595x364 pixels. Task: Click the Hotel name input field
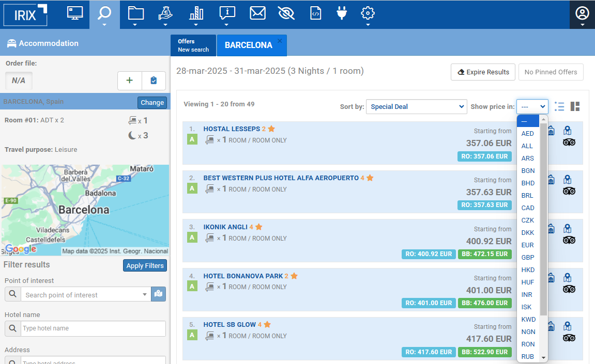pyautogui.click(x=93, y=328)
